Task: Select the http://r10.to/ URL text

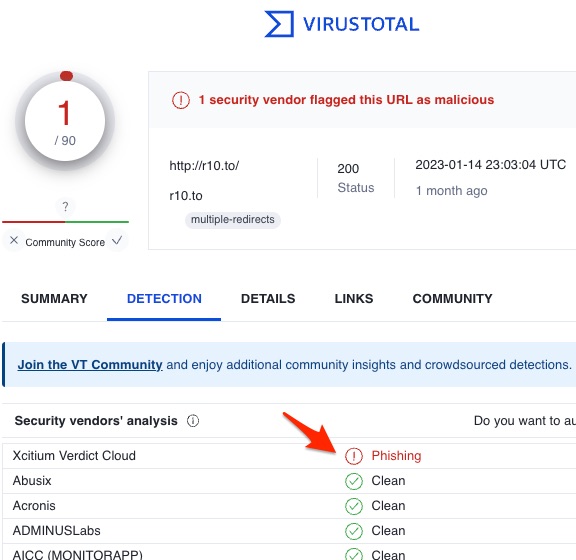Action: coord(204,166)
